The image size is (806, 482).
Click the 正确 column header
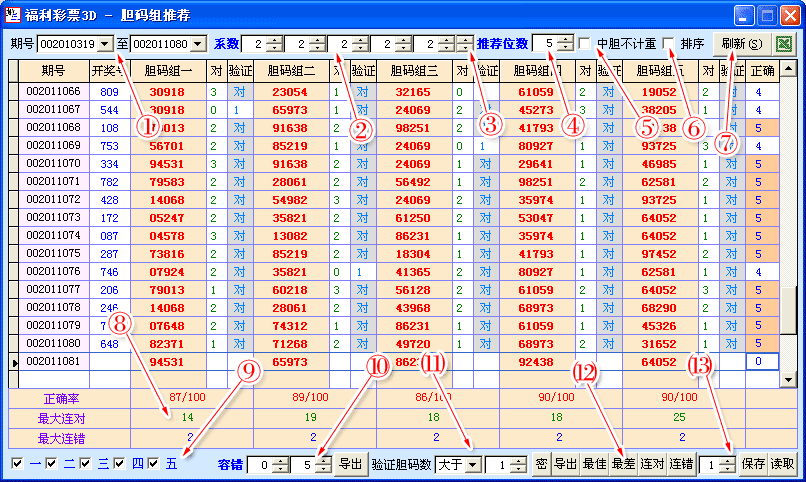click(762, 70)
